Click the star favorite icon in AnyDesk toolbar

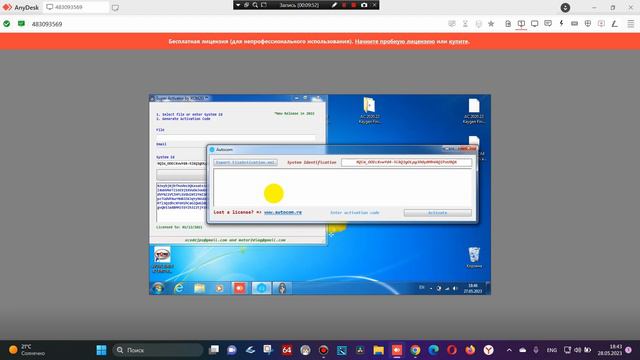(491, 24)
